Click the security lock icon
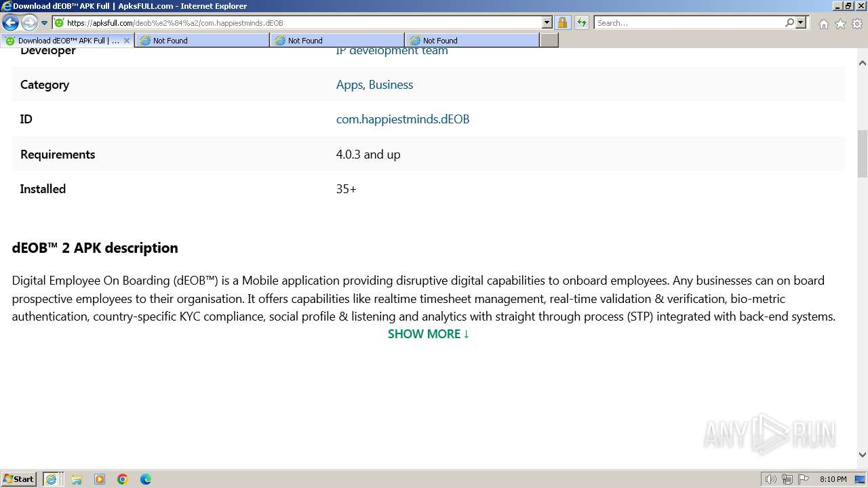The width and height of the screenshot is (868, 488). pyautogui.click(x=562, y=22)
